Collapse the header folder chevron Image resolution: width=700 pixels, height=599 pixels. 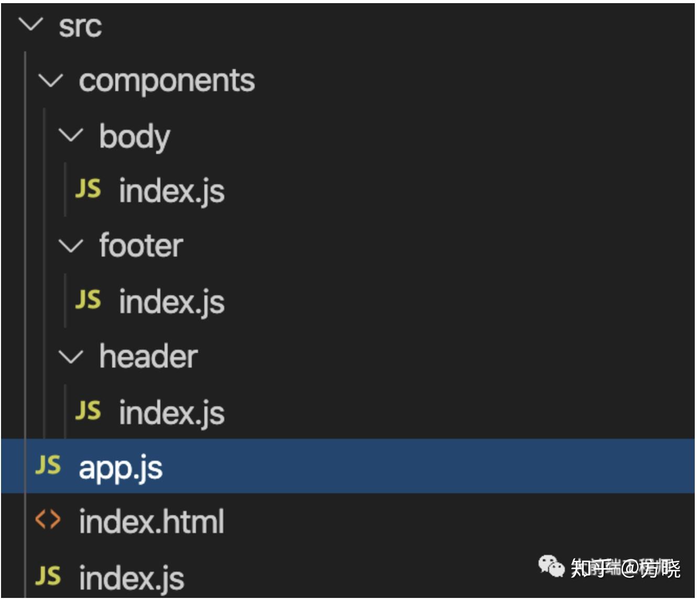click(x=71, y=357)
